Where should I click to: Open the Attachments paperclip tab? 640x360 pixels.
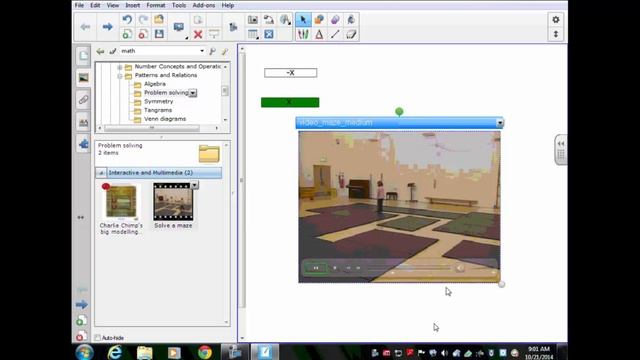point(83,100)
